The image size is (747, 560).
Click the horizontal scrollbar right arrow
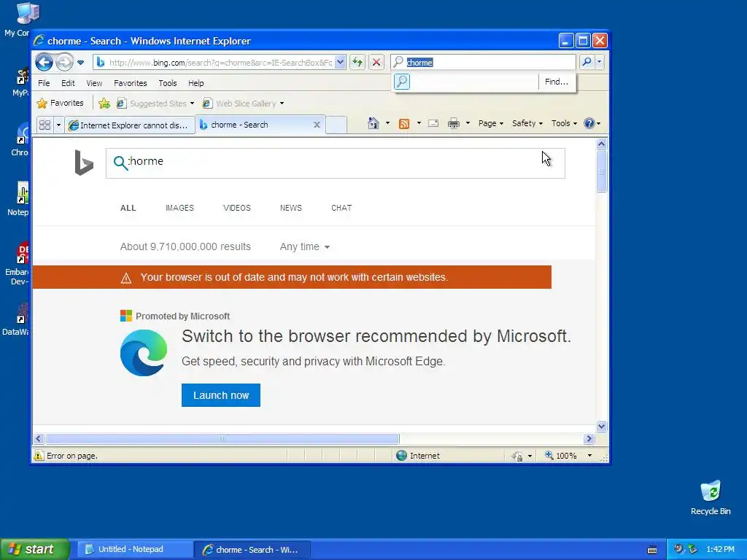pyautogui.click(x=589, y=438)
